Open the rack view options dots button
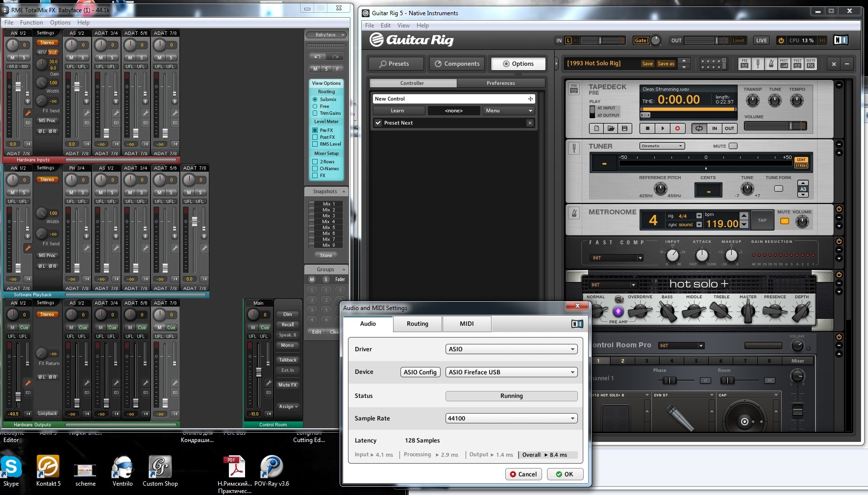The width and height of the screenshot is (868, 495). pyautogui.click(x=713, y=64)
